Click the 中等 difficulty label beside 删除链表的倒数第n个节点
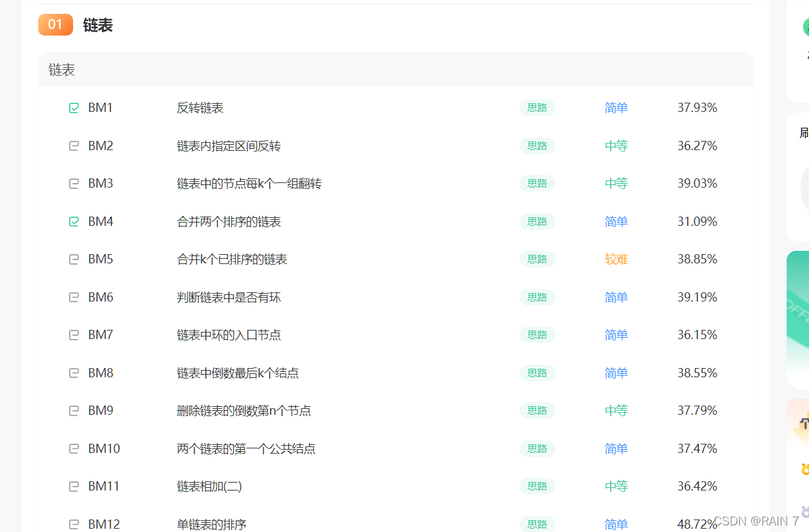The height and width of the screenshot is (532, 809). [x=616, y=410]
